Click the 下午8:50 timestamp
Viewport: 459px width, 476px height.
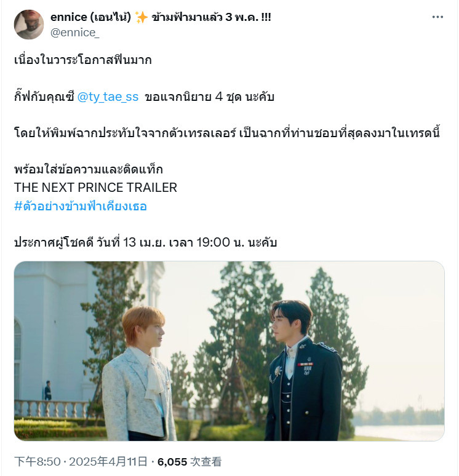38,462
